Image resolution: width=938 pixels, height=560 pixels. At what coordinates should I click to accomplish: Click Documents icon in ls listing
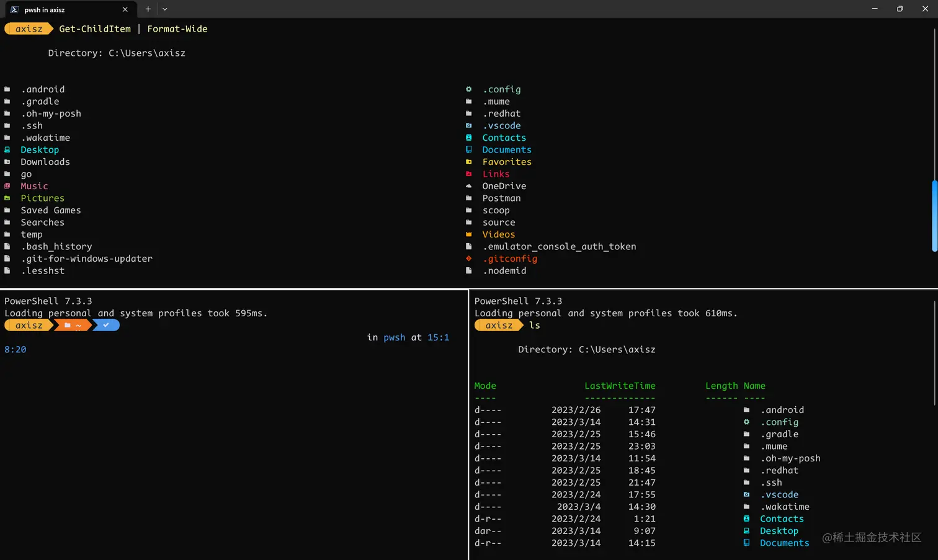[x=746, y=543]
